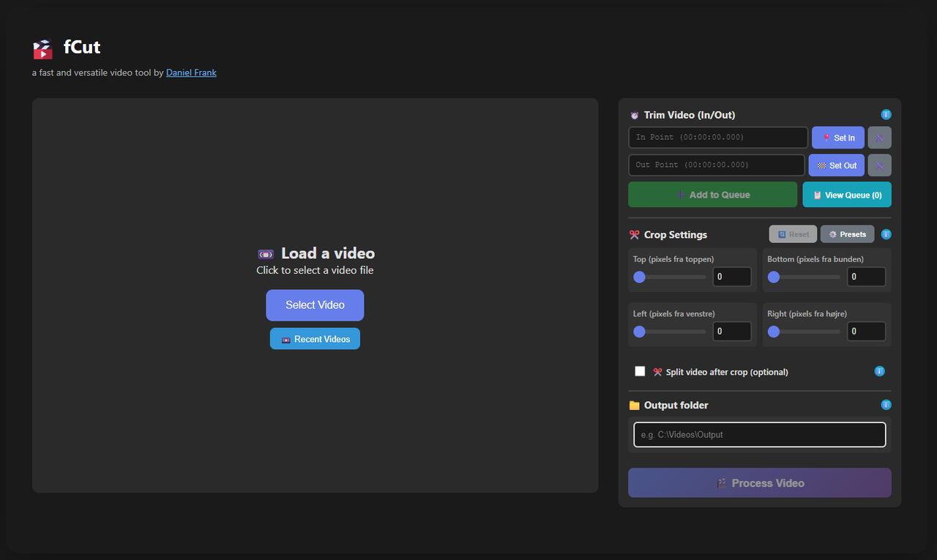Focus the In Point time field
The width and height of the screenshot is (937, 560).
tap(718, 138)
